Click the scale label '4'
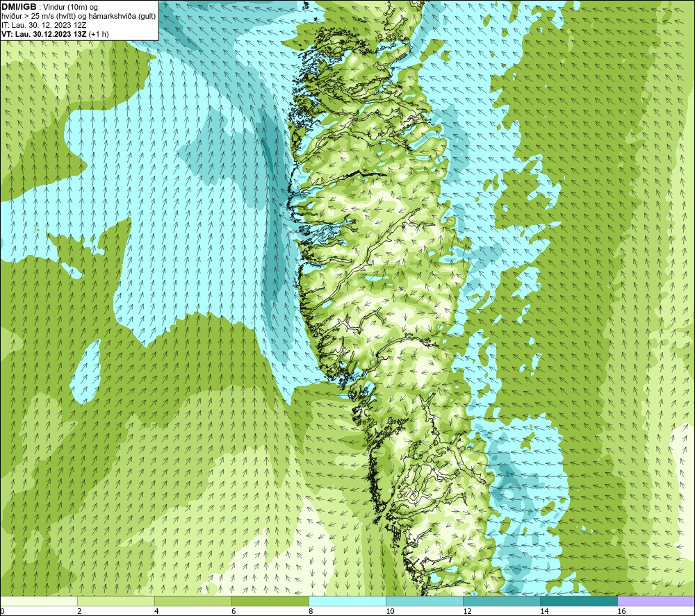The width and height of the screenshot is (695, 616). coord(156,611)
